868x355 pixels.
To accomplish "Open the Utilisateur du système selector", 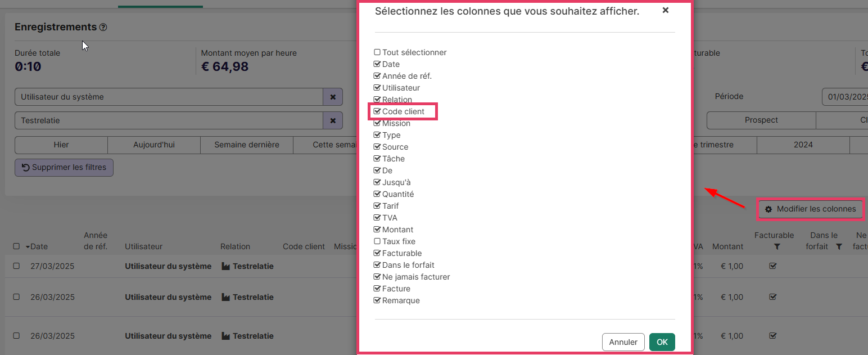I will pos(169,97).
